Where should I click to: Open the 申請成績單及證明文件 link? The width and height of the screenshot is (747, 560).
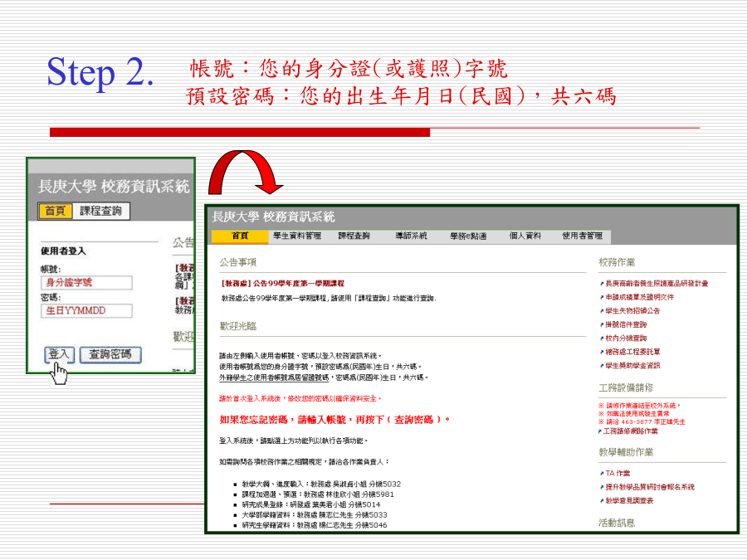(x=639, y=297)
